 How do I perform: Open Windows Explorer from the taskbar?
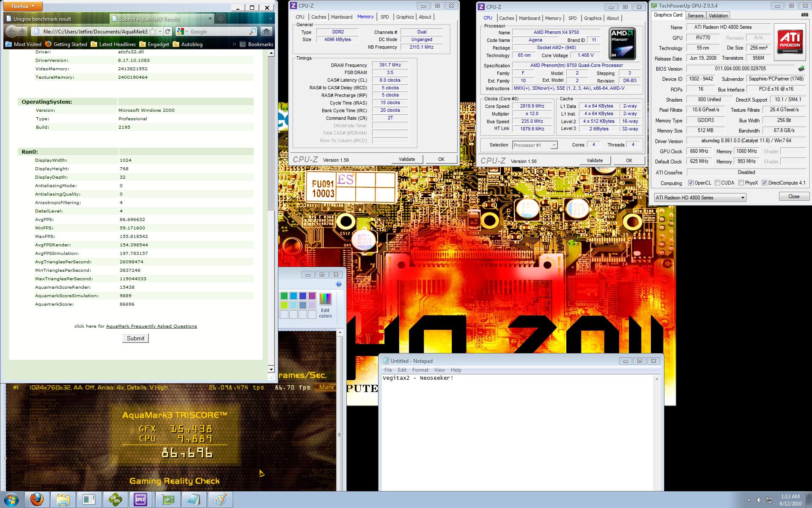[x=63, y=500]
